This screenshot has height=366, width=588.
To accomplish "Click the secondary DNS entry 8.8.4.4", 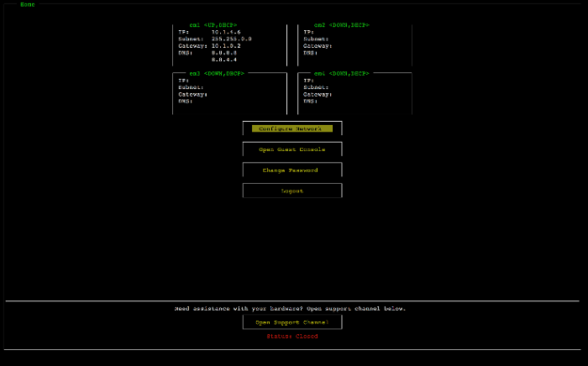I will click(x=223, y=60).
